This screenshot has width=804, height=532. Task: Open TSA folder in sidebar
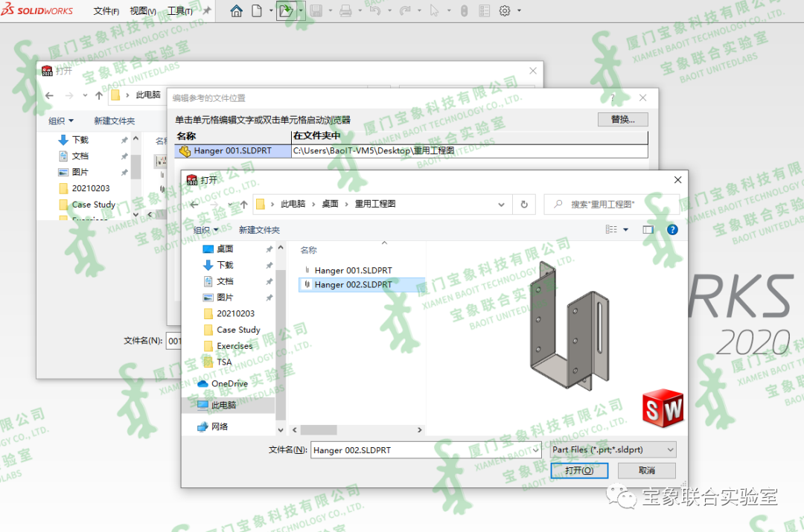point(224,362)
